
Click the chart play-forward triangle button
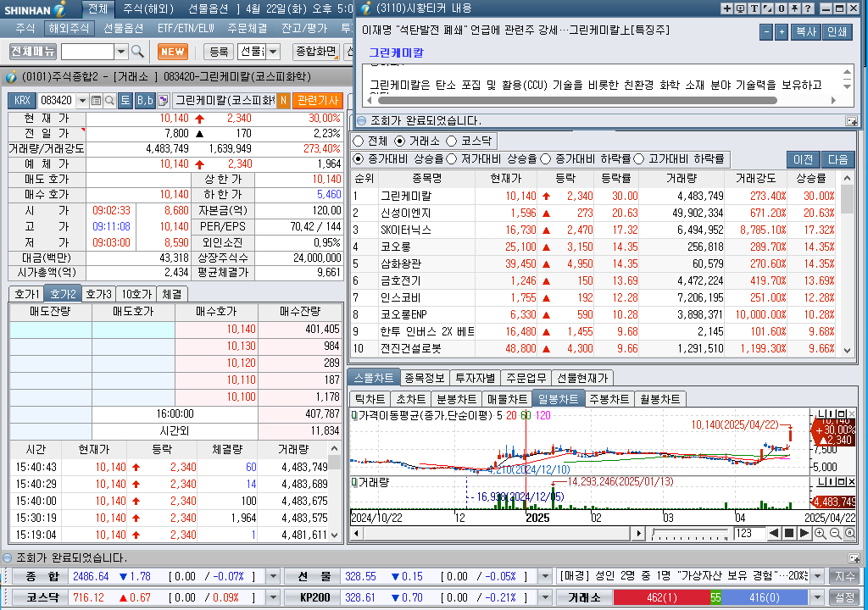[804, 533]
